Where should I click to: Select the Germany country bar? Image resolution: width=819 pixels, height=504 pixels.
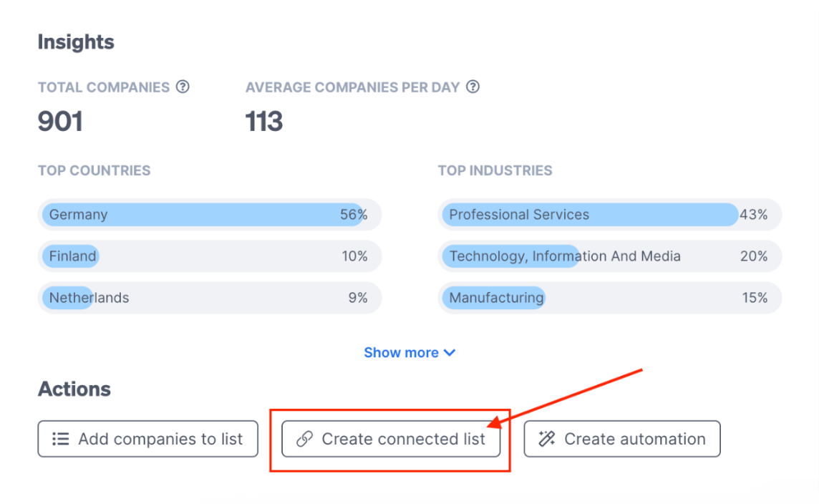(x=210, y=215)
